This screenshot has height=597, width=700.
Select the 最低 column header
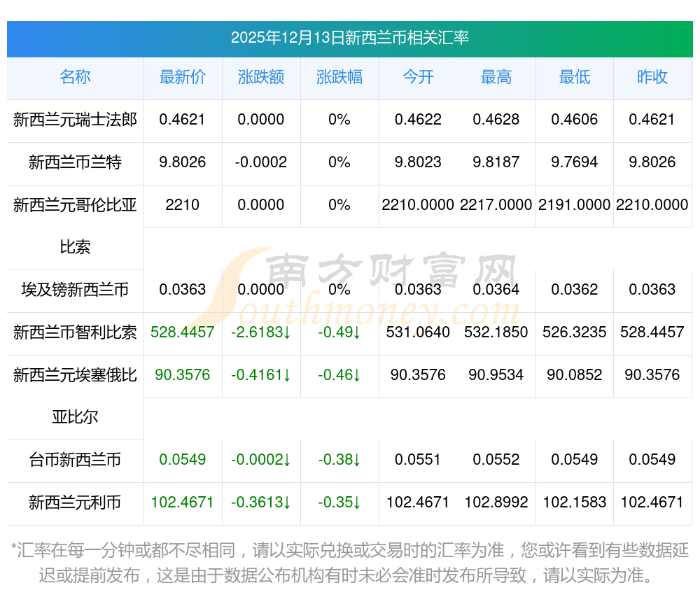point(575,77)
